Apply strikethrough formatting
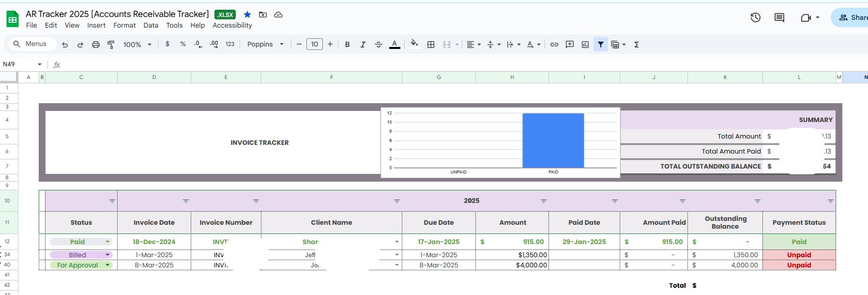This screenshot has width=868, height=295. click(x=379, y=45)
